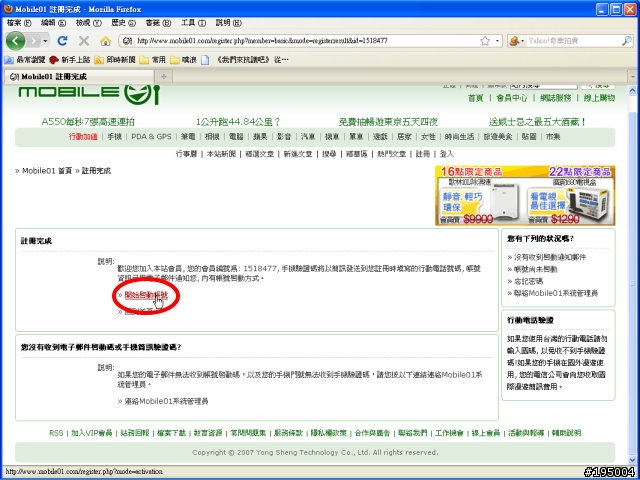Click the grey Stop loading X icon

pos(84,41)
